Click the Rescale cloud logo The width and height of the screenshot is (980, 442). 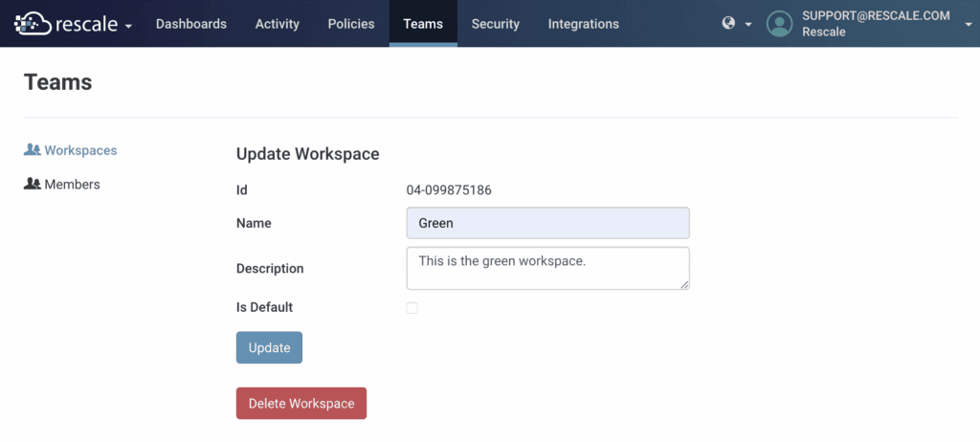tap(33, 23)
